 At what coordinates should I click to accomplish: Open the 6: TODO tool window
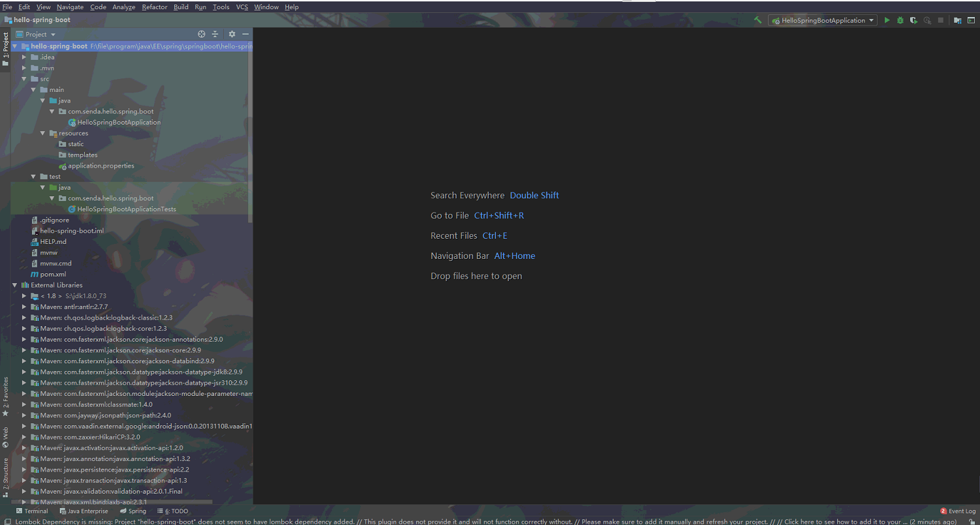[172, 511]
